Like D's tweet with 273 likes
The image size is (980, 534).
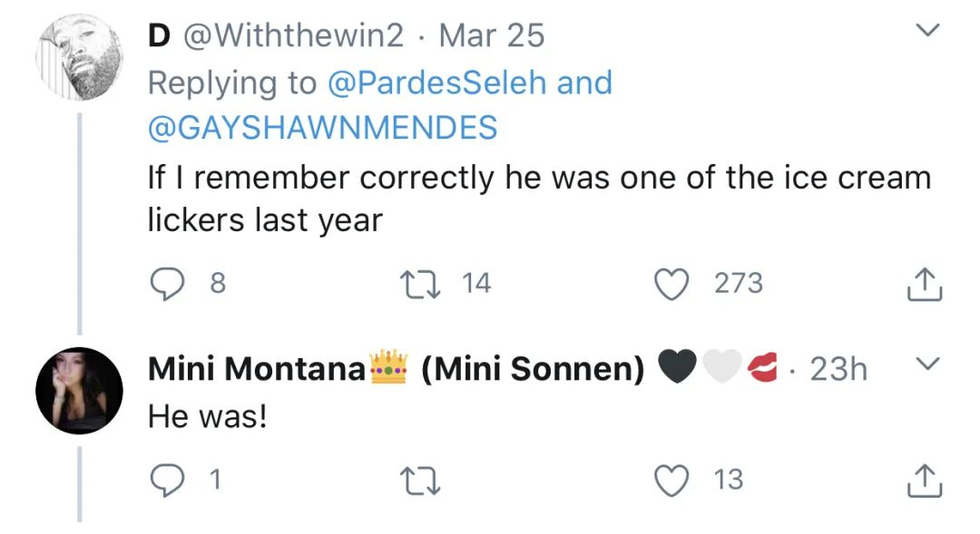671,285
